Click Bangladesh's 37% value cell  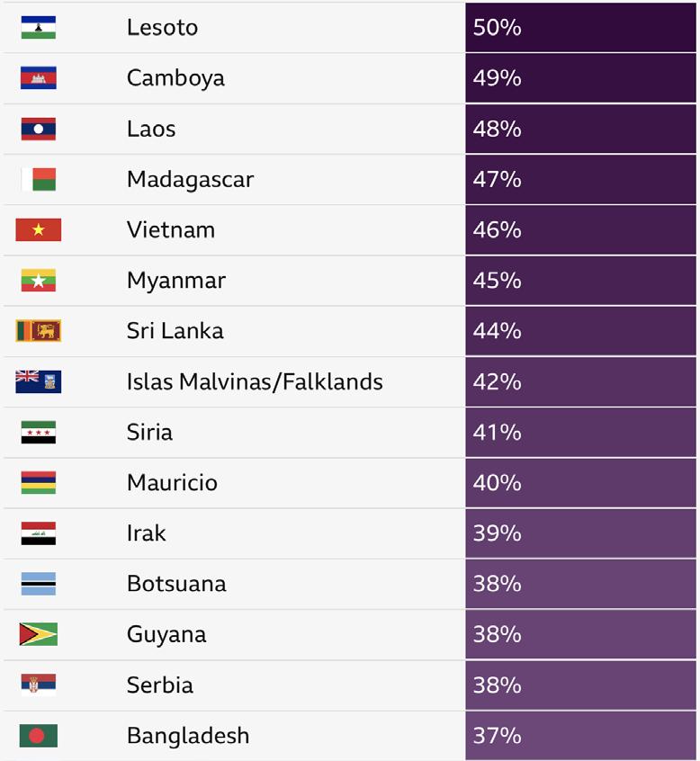coord(581,736)
